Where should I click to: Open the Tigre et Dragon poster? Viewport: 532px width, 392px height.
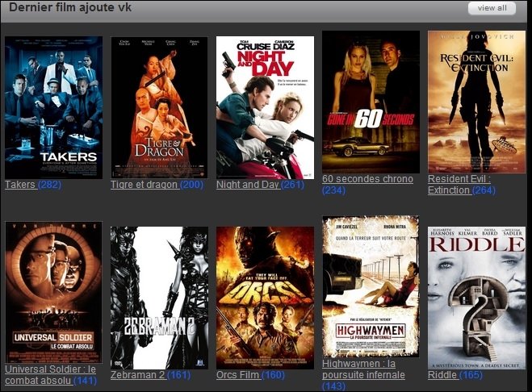click(159, 107)
